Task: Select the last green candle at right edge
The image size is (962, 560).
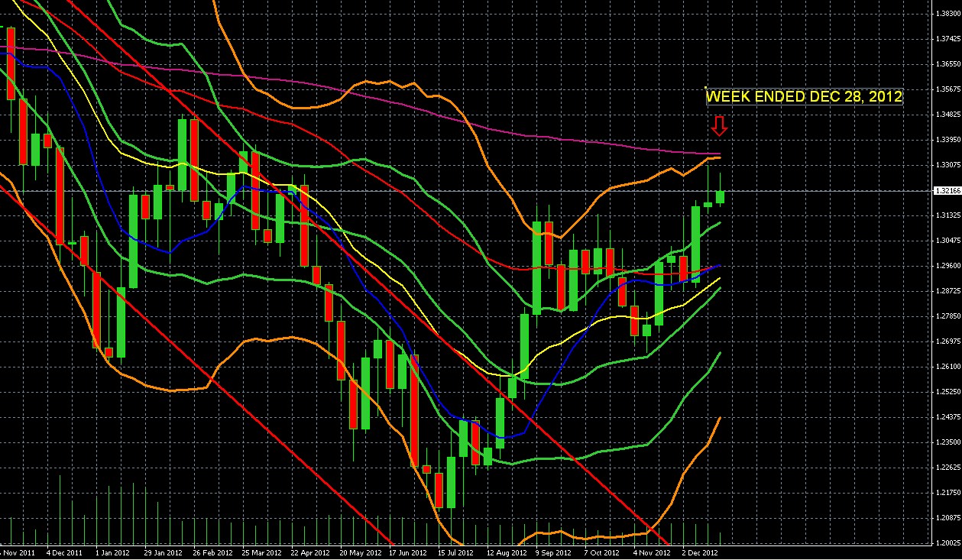Action: pyautogui.click(x=720, y=196)
